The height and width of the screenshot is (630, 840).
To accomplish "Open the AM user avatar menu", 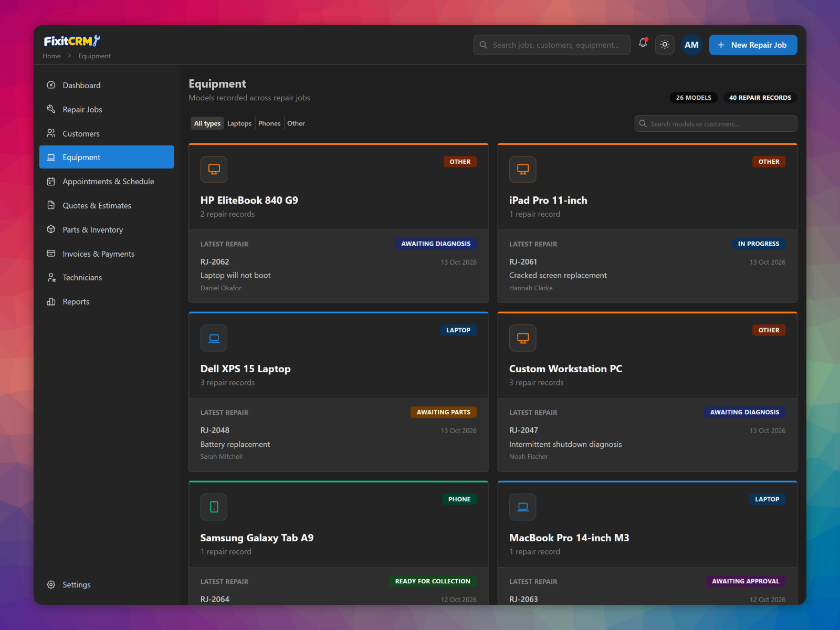I will 691,45.
